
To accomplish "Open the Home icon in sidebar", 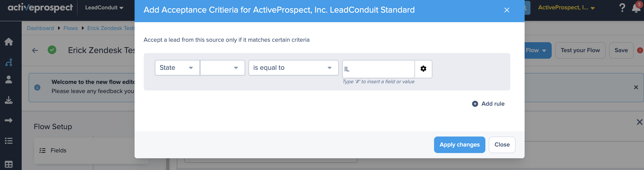I will tap(9, 42).
